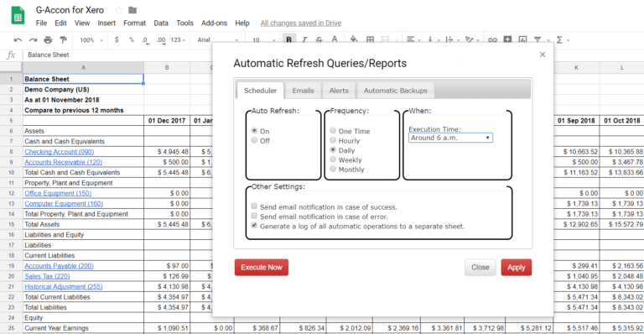This screenshot has width=644, height=334.
Task: Enable email notification in case of error
Action: tap(254, 216)
